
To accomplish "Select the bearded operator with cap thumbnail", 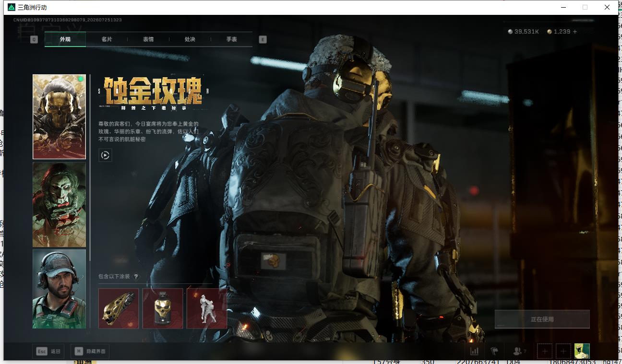I will 59,289.
